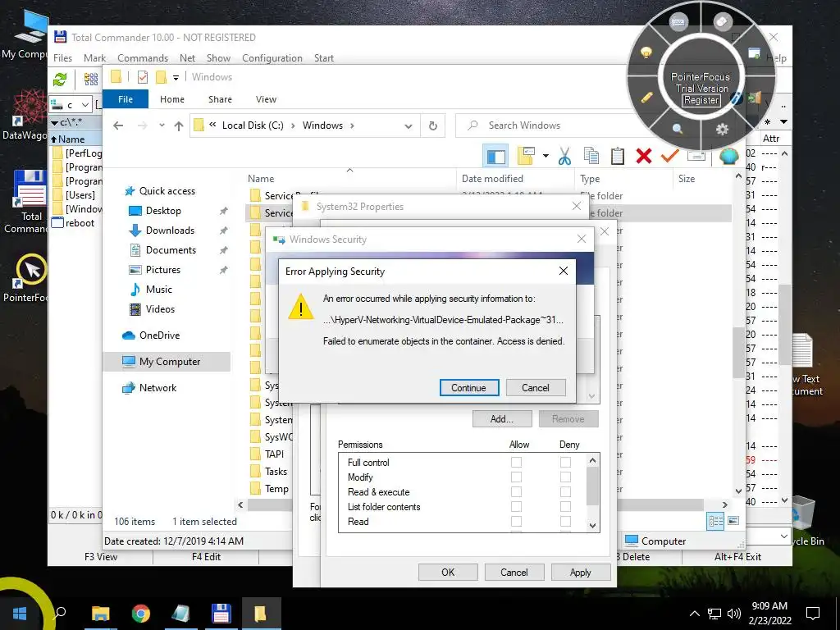Click OK in System32 Properties dialog
The width and height of the screenshot is (840, 630).
(x=448, y=572)
